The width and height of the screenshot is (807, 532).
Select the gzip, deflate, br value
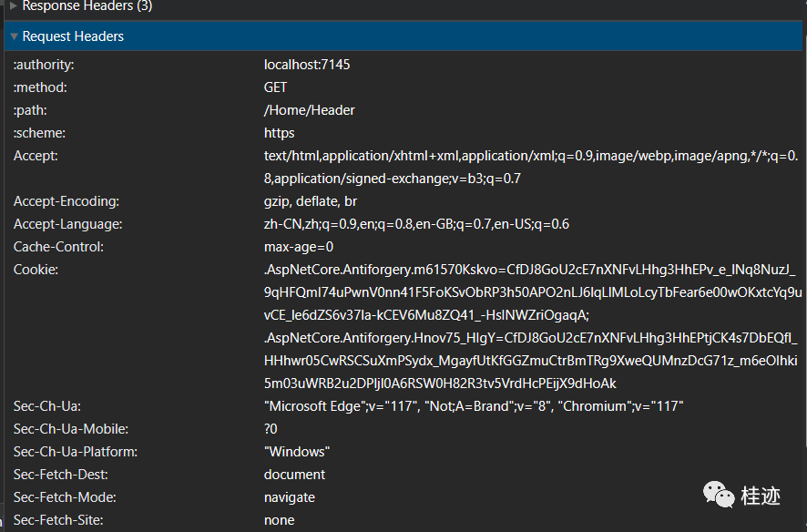(311, 201)
